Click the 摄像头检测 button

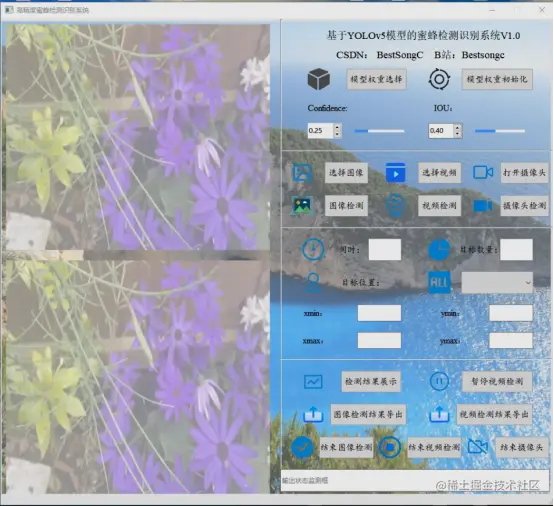[524, 206]
